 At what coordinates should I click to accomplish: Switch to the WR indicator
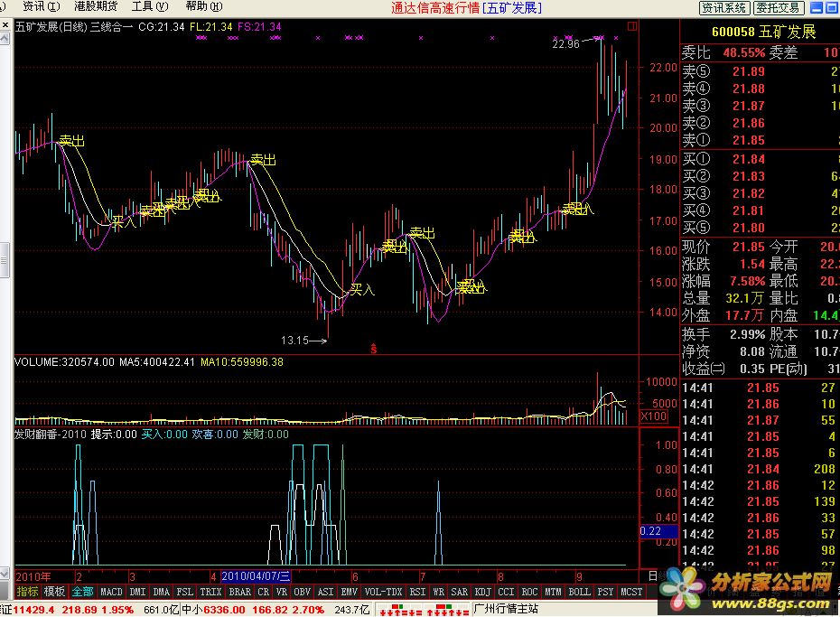pyautogui.click(x=439, y=592)
